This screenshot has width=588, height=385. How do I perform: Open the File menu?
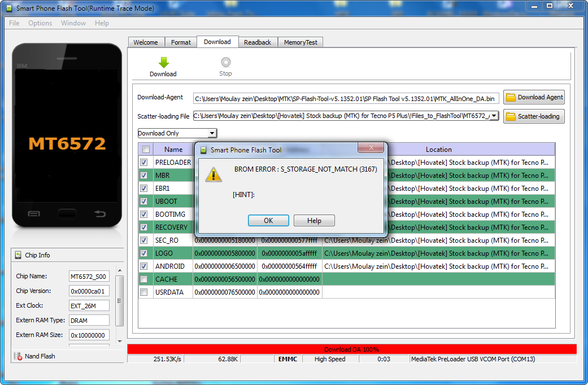pos(14,23)
